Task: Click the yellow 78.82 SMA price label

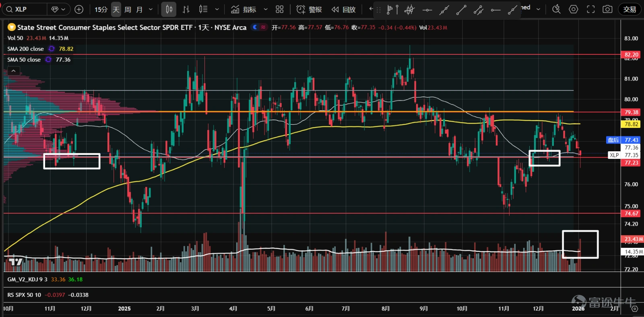Action: click(x=632, y=124)
